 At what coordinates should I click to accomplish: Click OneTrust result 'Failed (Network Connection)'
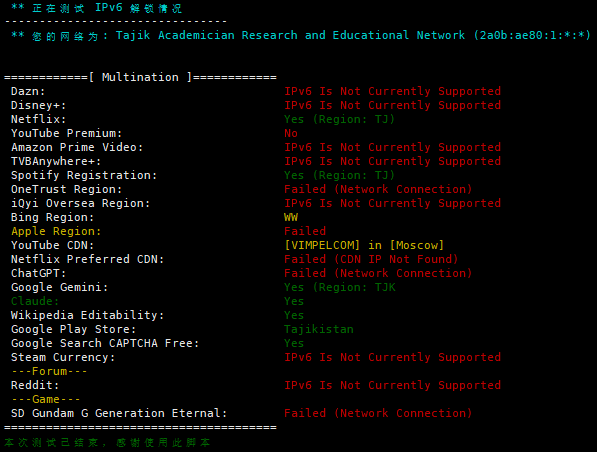[x=378, y=189]
